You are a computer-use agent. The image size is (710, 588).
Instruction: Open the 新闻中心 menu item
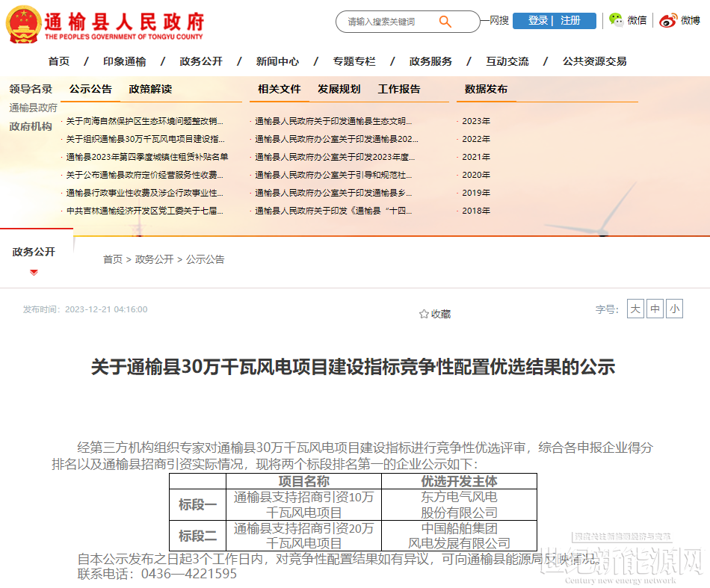click(x=277, y=61)
